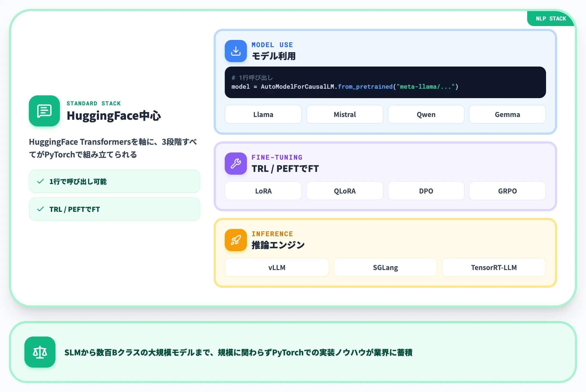Click the モデル利用 heading
Image resolution: width=586 pixels, height=392 pixels.
[274, 56]
